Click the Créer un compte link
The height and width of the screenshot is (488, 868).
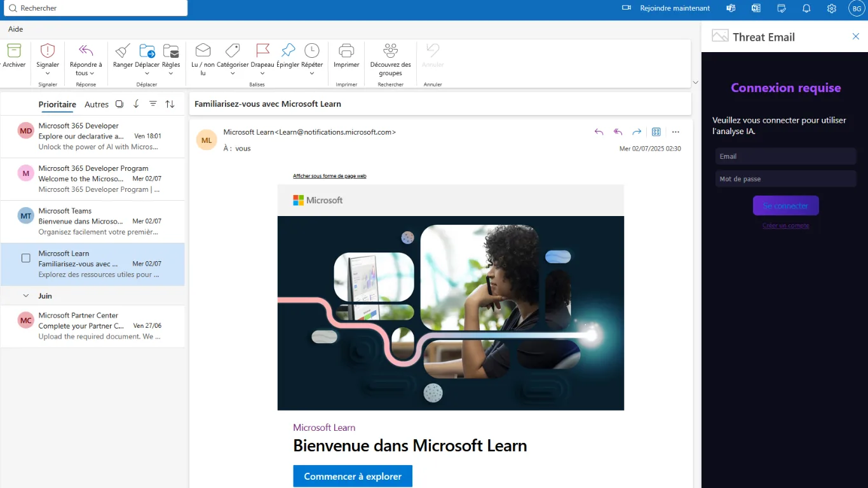pyautogui.click(x=786, y=226)
